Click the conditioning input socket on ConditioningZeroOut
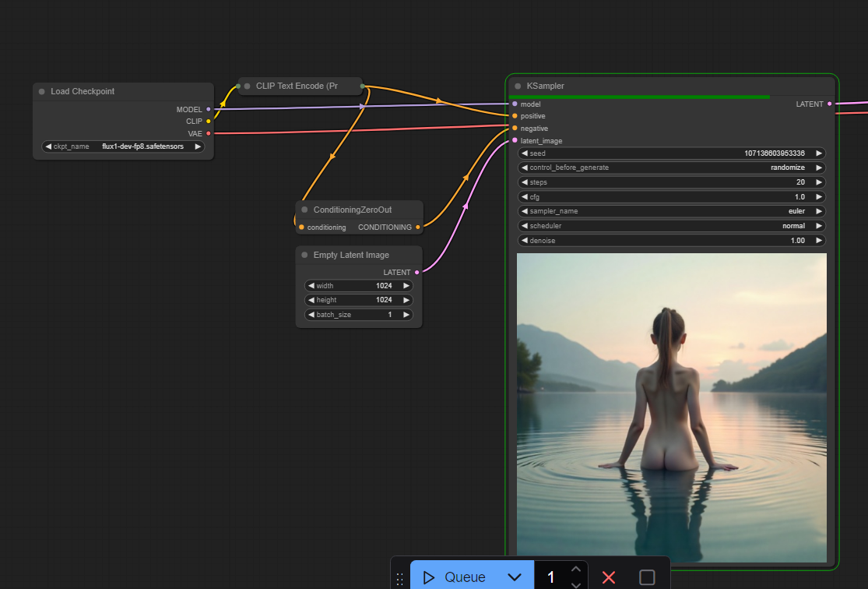The image size is (868, 589). (x=301, y=227)
